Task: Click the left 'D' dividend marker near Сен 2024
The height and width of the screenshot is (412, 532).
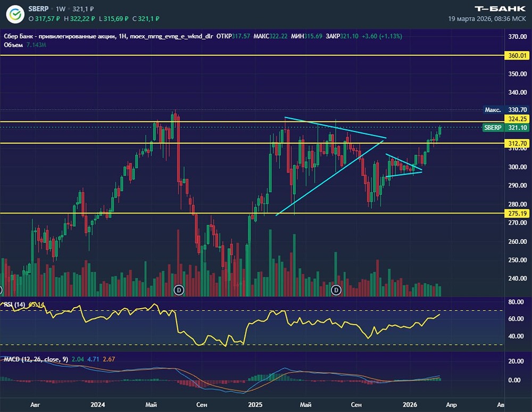Action: pyautogui.click(x=179, y=290)
